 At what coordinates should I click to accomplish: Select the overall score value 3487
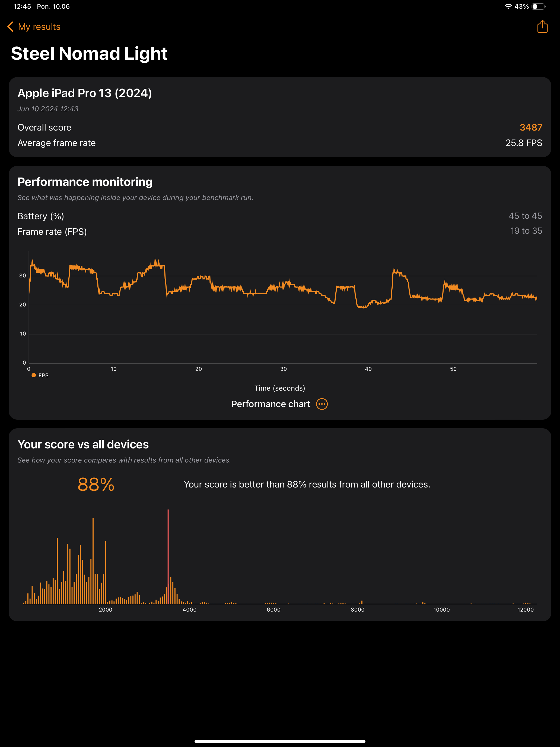(x=531, y=127)
